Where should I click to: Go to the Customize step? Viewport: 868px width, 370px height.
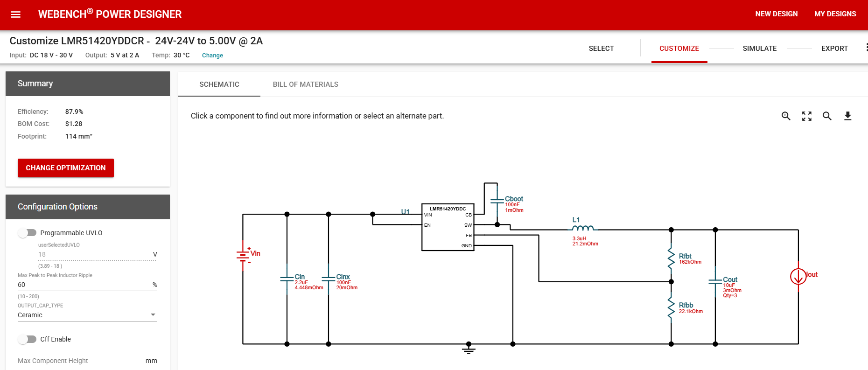[x=679, y=49]
